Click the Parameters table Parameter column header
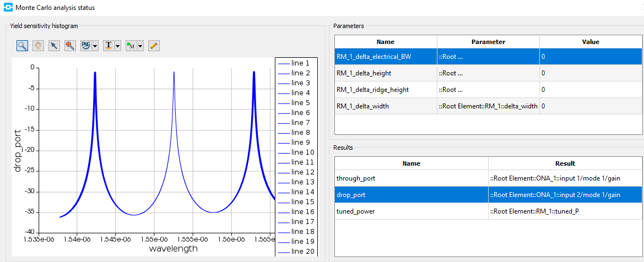Screen dimensions: 644x262 pyautogui.click(x=488, y=42)
